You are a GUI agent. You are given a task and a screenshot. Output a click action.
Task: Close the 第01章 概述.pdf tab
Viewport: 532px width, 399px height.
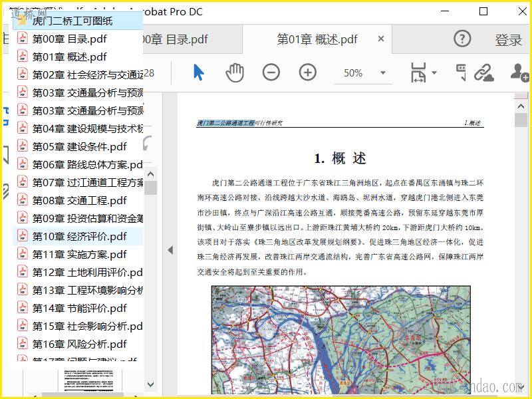381,39
